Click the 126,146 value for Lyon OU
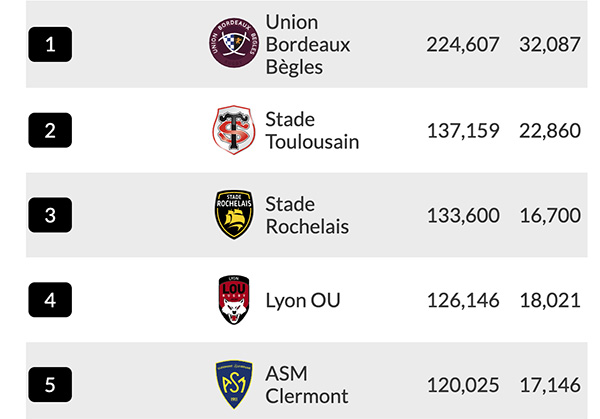The image size is (600, 419). coord(463,300)
